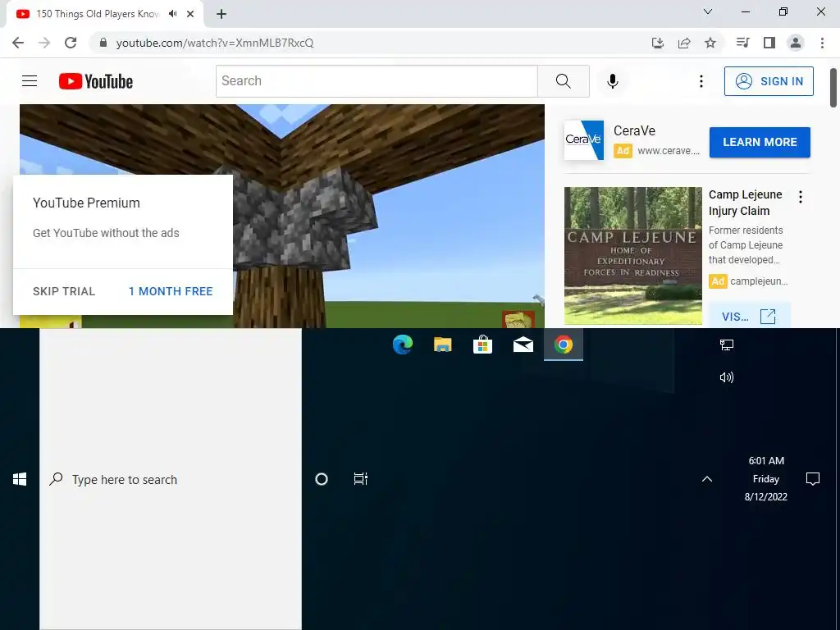This screenshot has height=630, width=840.
Task: Toggle the Chrome side panel icon
Action: [769, 43]
